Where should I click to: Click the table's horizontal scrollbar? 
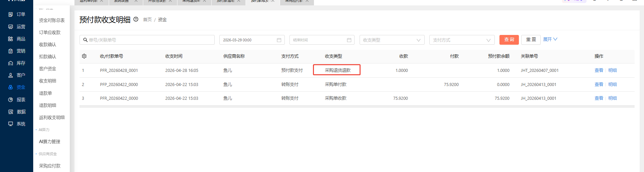pos(357,106)
